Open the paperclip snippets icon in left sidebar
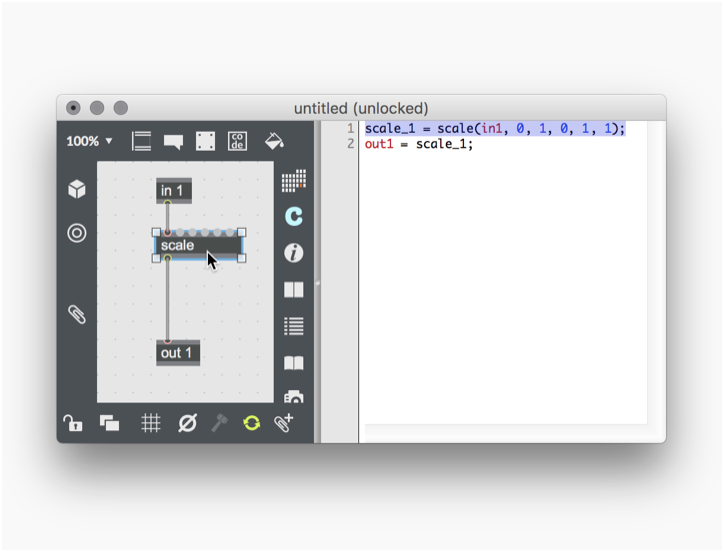Screen dimensions: 724x552 point(77,315)
